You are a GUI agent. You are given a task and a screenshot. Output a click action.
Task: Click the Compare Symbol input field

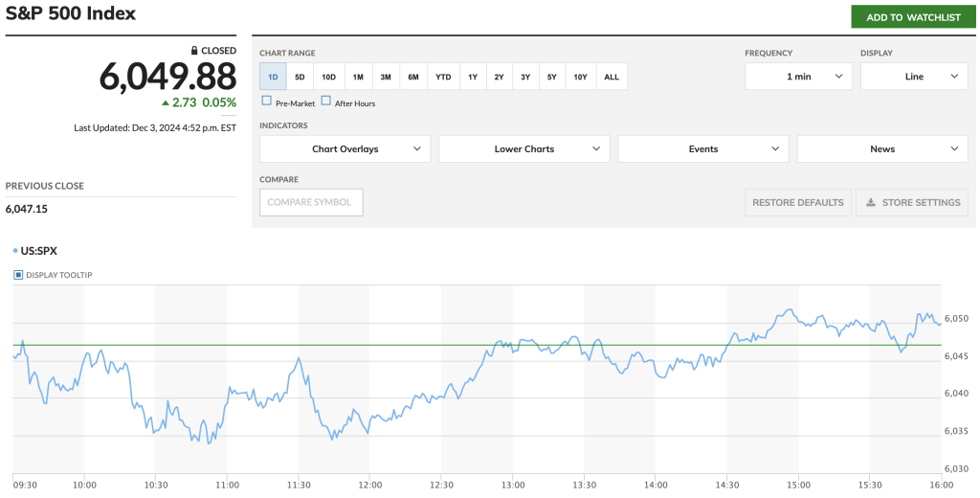click(x=311, y=202)
